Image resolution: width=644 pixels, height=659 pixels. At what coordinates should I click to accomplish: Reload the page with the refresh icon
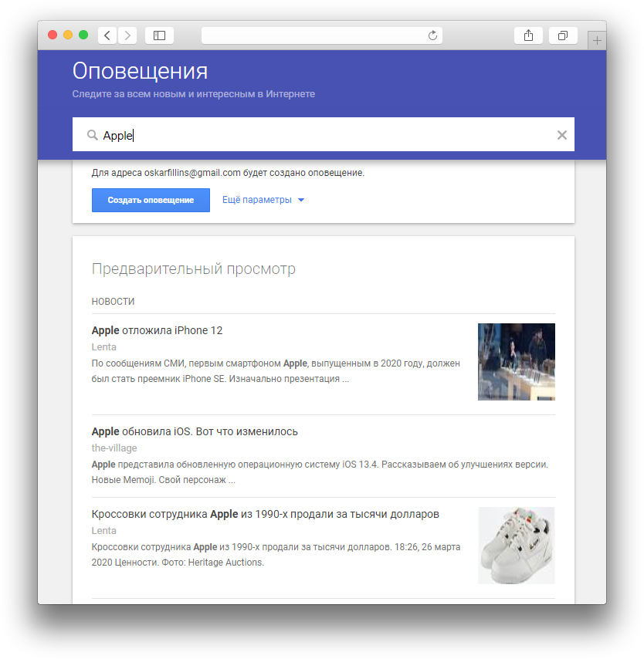pyautogui.click(x=432, y=35)
